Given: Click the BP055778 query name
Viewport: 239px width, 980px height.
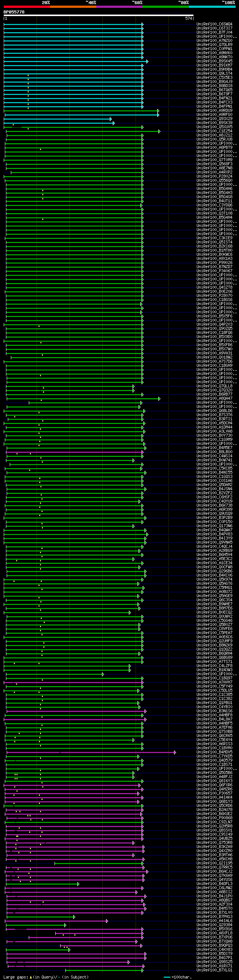Looking at the screenshot, I should (14, 12).
